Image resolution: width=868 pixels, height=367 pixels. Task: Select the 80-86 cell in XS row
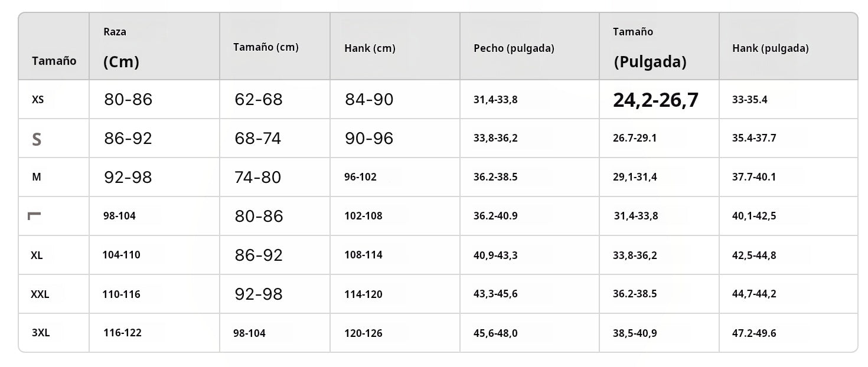[x=128, y=99]
